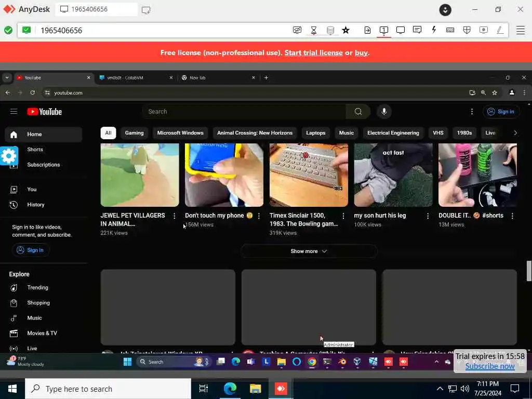Expand Show more videos

pos(309,251)
